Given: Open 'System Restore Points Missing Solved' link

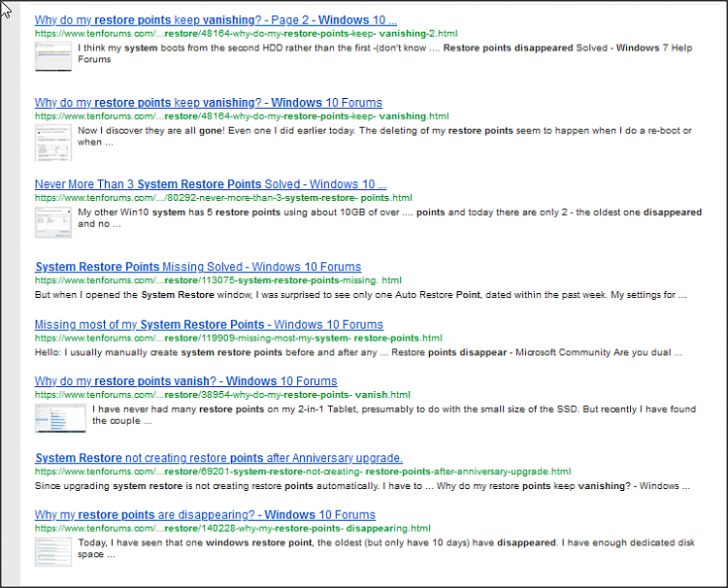Looking at the screenshot, I should click(x=198, y=267).
